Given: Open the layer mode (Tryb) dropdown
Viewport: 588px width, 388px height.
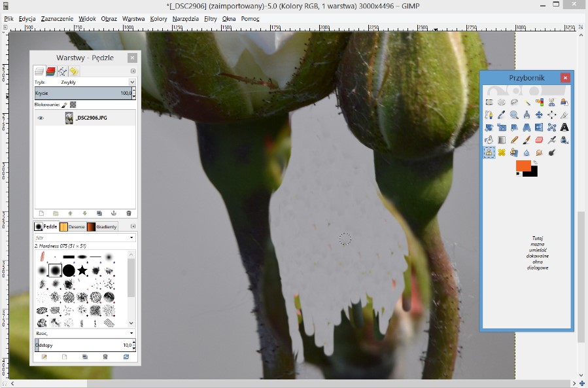Looking at the screenshot, I should (132, 82).
